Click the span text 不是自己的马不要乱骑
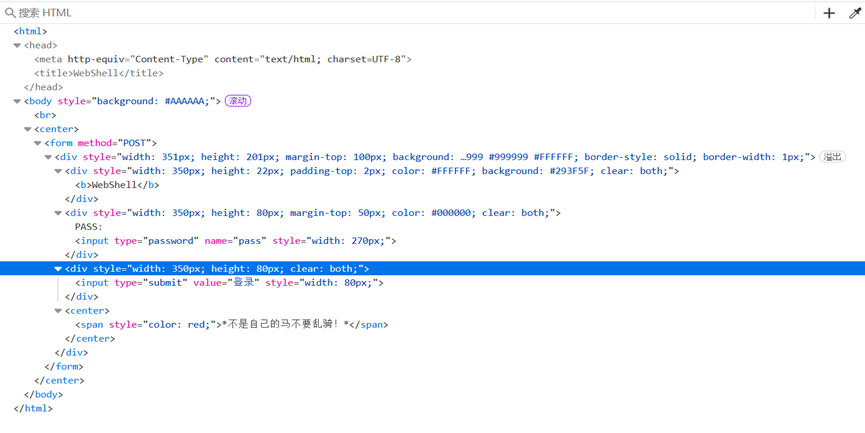Viewport: 865px width, 433px height. (285, 324)
